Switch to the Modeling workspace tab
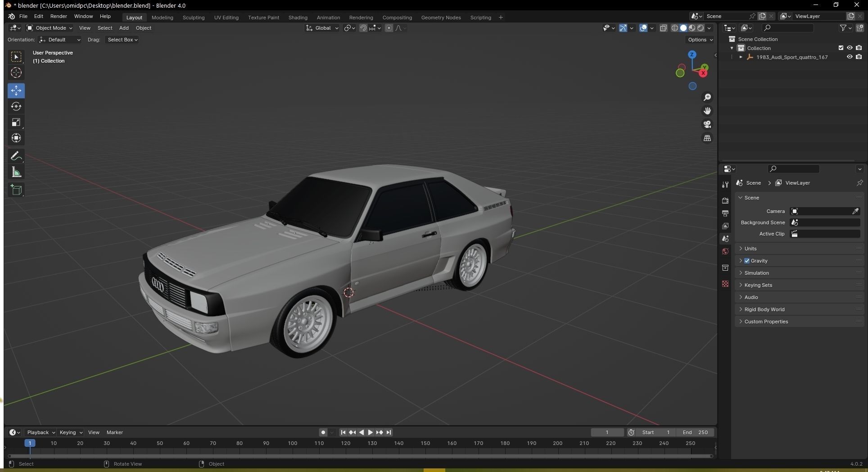 tap(162, 18)
